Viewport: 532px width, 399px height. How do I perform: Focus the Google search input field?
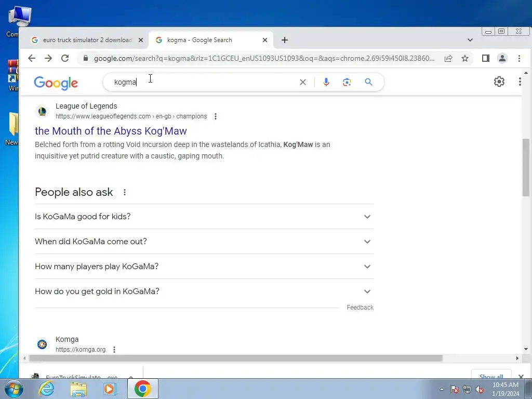coord(204,82)
